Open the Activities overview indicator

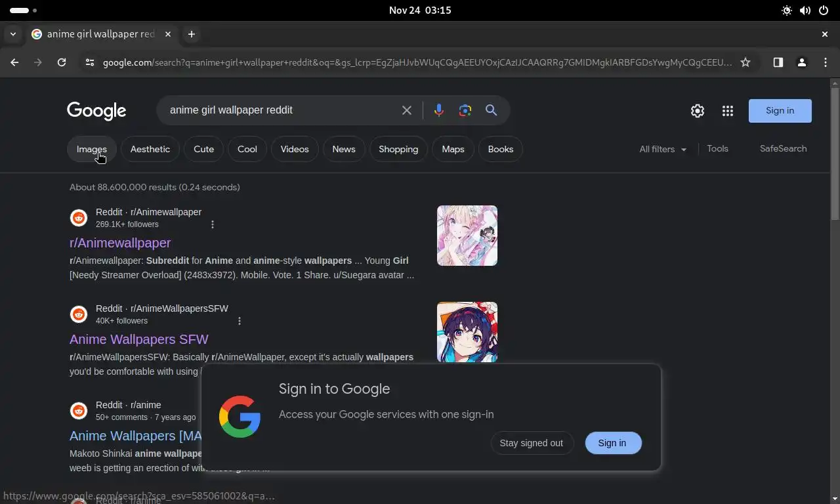click(24, 10)
